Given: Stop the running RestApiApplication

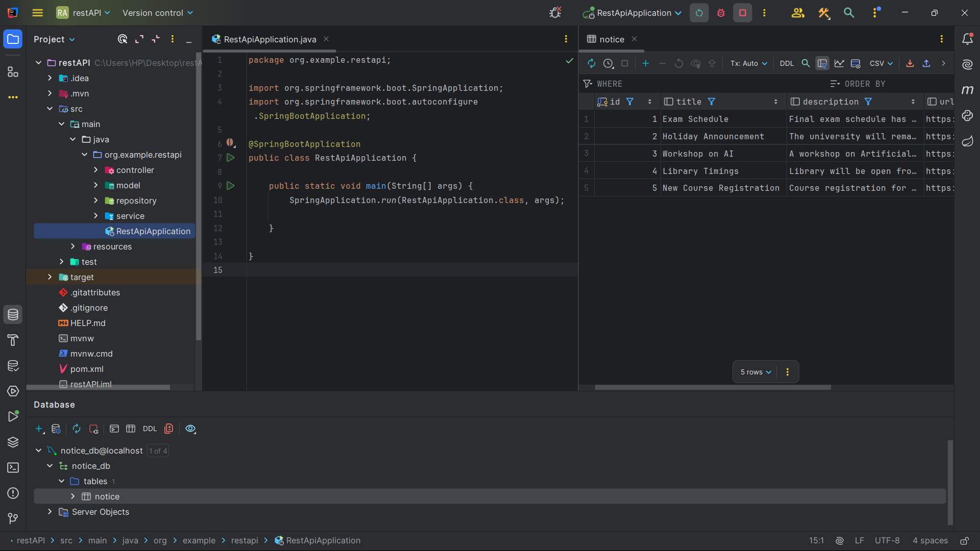Looking at the screenshot, I should [x=743, y=13].
